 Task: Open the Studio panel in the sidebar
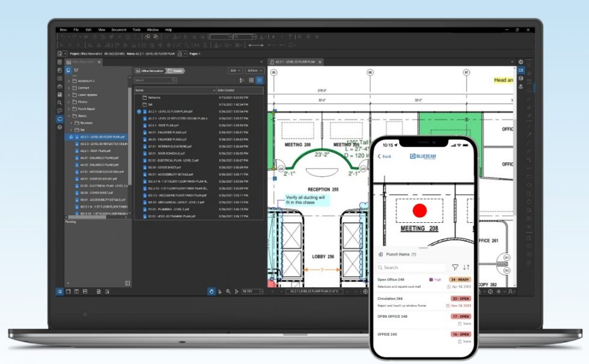[x=60, y=118]
